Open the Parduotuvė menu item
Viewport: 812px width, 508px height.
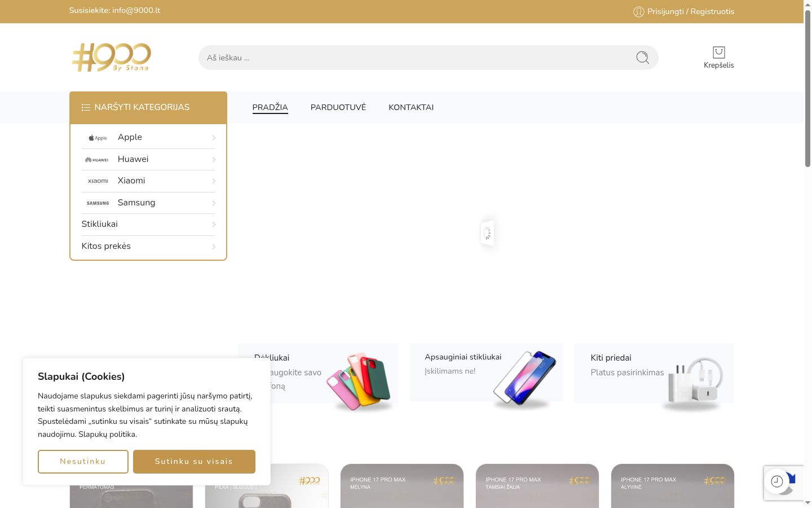pyautogui.click(x=338, y=107)
